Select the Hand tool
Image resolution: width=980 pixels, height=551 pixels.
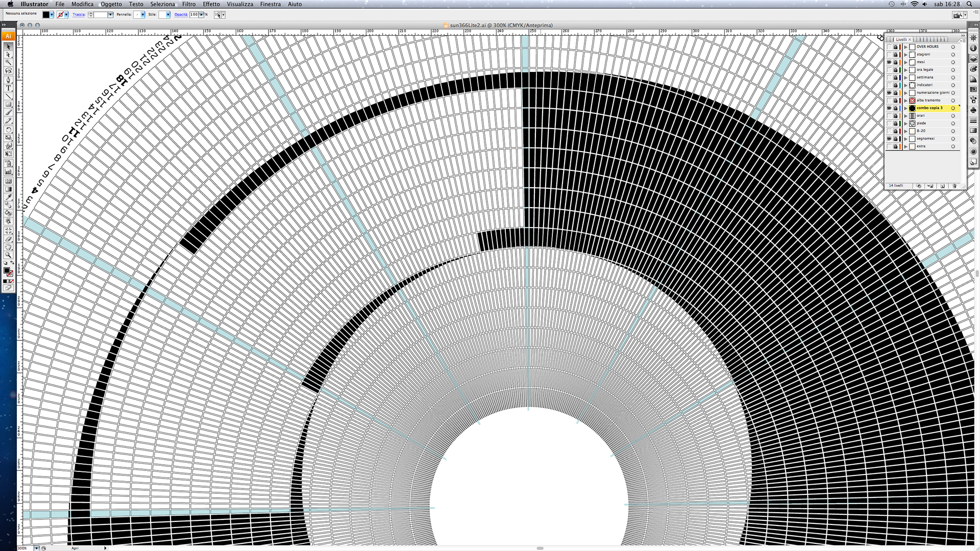pyautogui.click(x=8, y=246)
